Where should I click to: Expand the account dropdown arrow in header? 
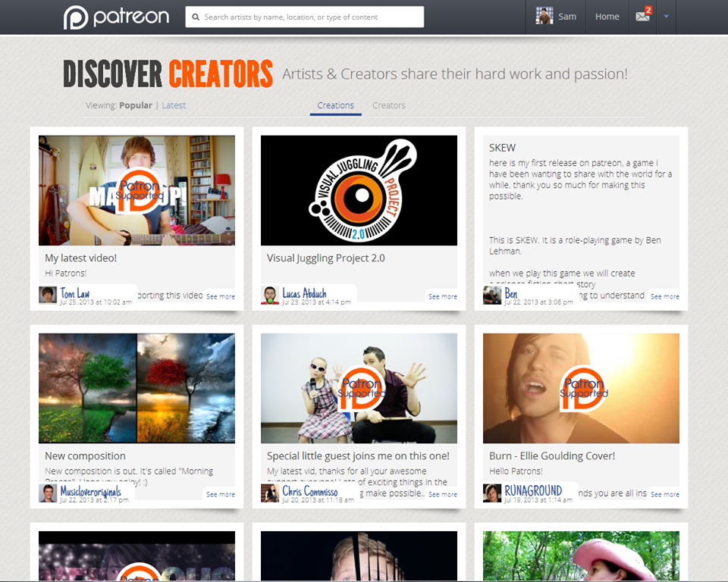click(x=666, y=17)
